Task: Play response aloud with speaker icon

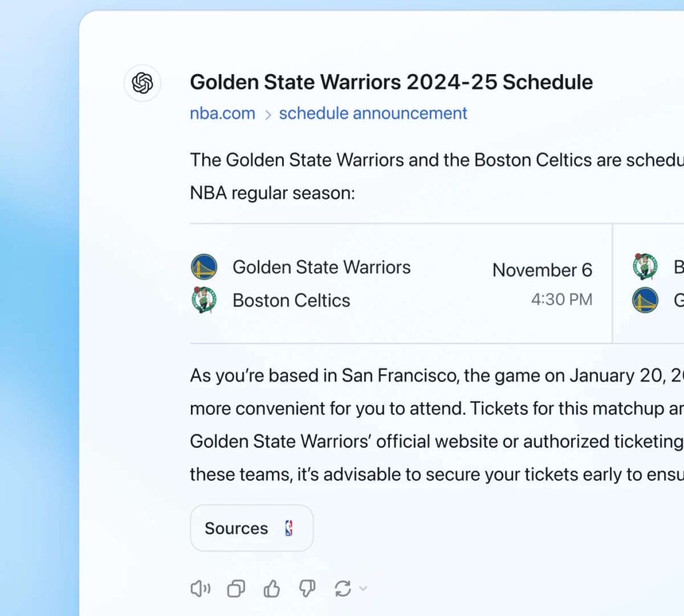Action: [x=200, y=589]
